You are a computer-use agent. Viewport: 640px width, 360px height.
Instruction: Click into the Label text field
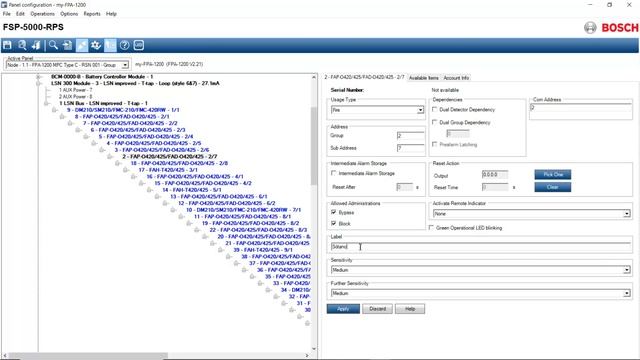[481, 247]
